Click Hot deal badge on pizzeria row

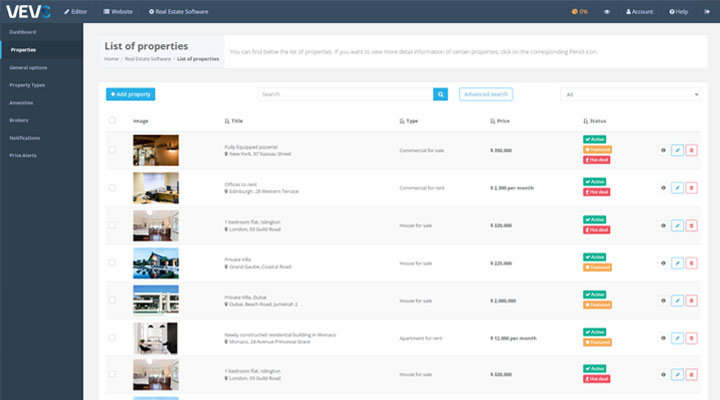pyautogui.click(x=596, y=160)
